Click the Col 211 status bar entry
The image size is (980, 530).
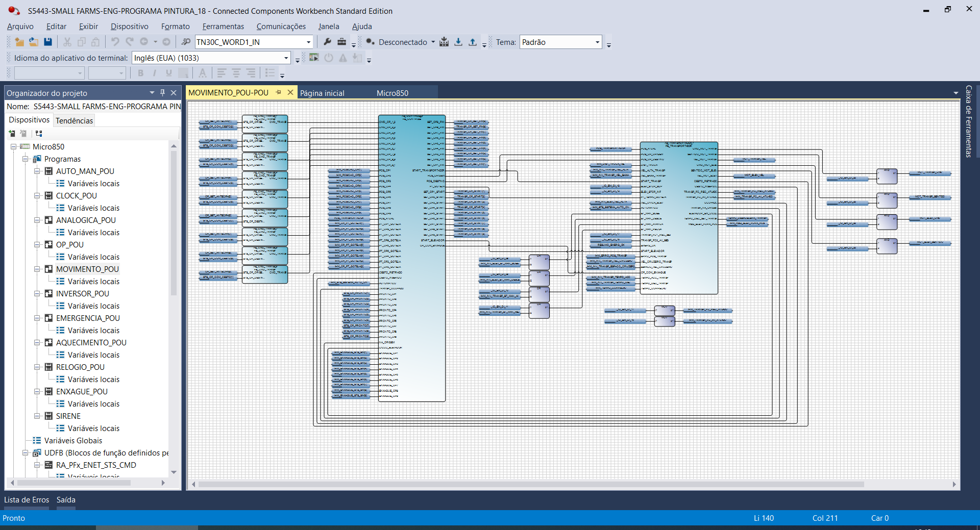(x=825, y=518)
